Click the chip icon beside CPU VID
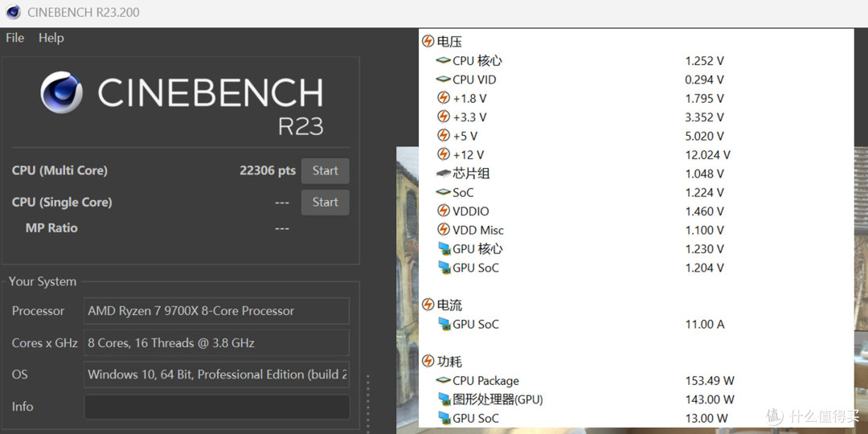The width and height of the screenshot is (868, 434). [x=444, y=79]
